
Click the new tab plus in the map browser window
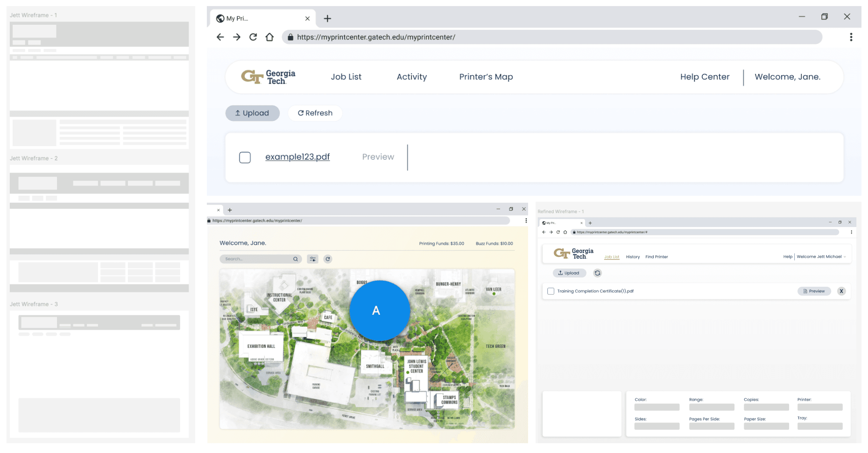230,210
